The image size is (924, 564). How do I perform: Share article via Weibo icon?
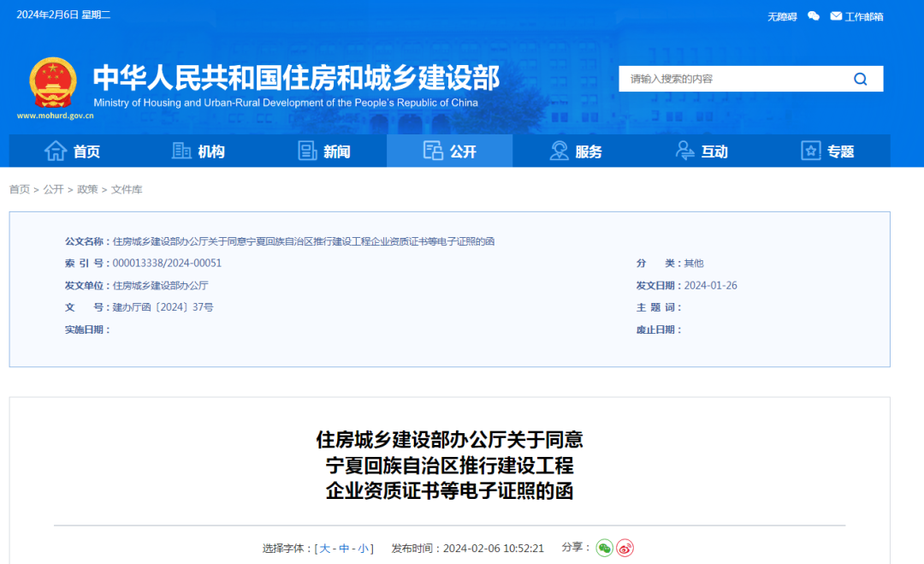coord(625,548)
